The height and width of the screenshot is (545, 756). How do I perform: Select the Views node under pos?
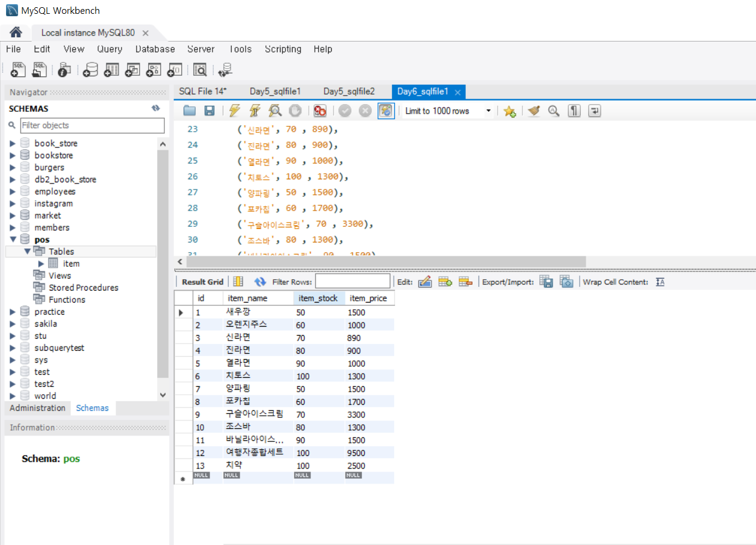[60, 276]
